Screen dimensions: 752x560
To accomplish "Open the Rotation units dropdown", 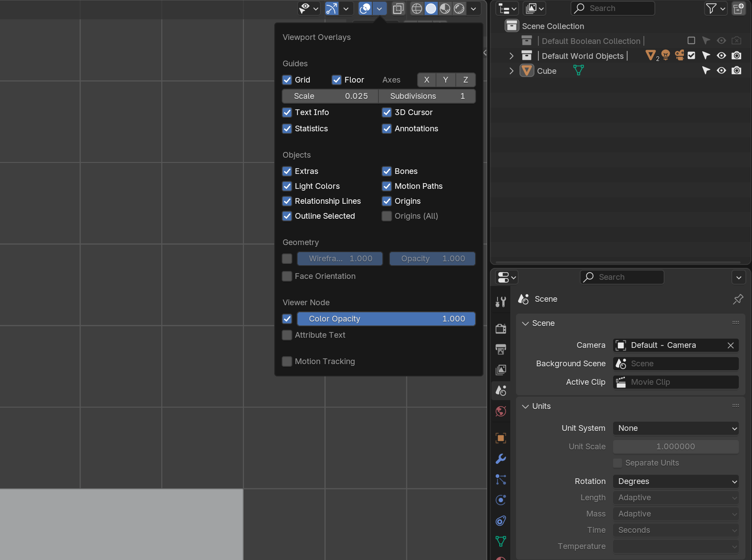I will click(x=676, y=481).
